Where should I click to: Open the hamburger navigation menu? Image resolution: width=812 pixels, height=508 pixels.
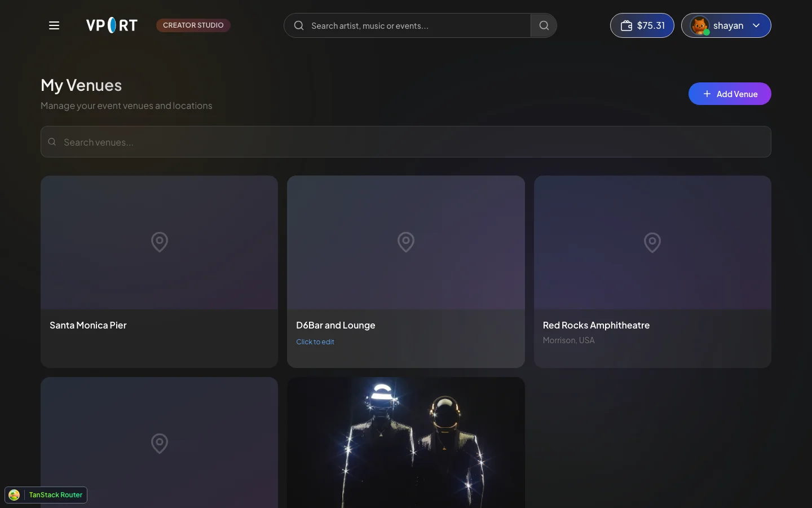click(54, 25)
